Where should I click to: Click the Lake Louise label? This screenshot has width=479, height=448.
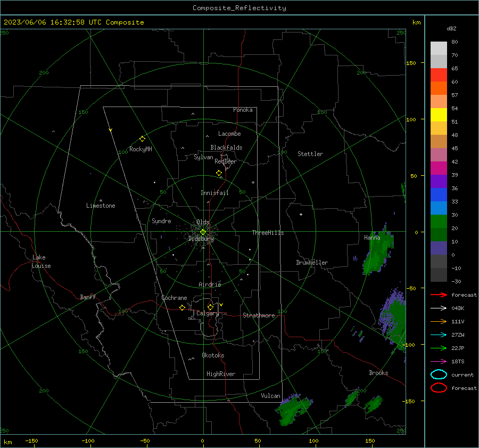pyautogui.click(x=41, y=262)
